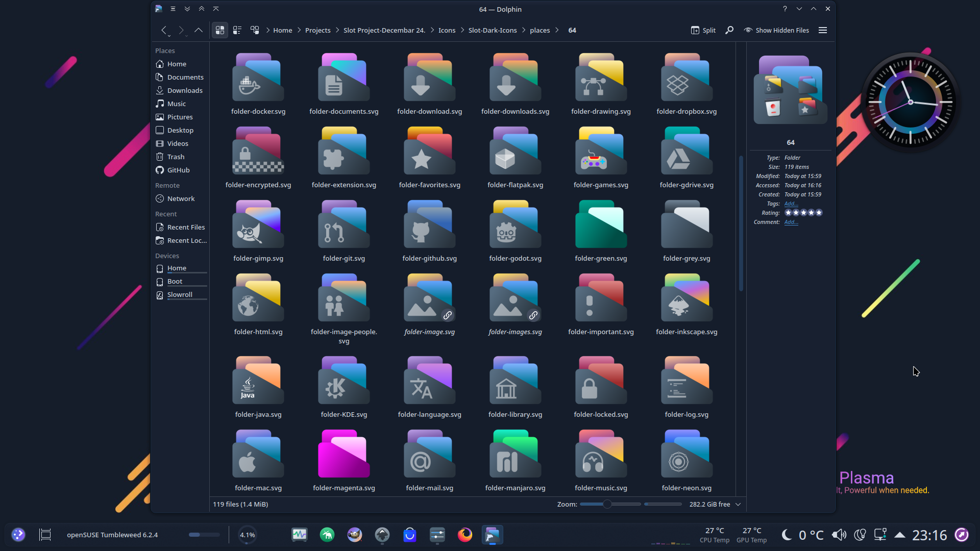The width and height of the screenshot is (980, 551).
Task: Select folder-docker.svg icon
Action: point(258,78)
